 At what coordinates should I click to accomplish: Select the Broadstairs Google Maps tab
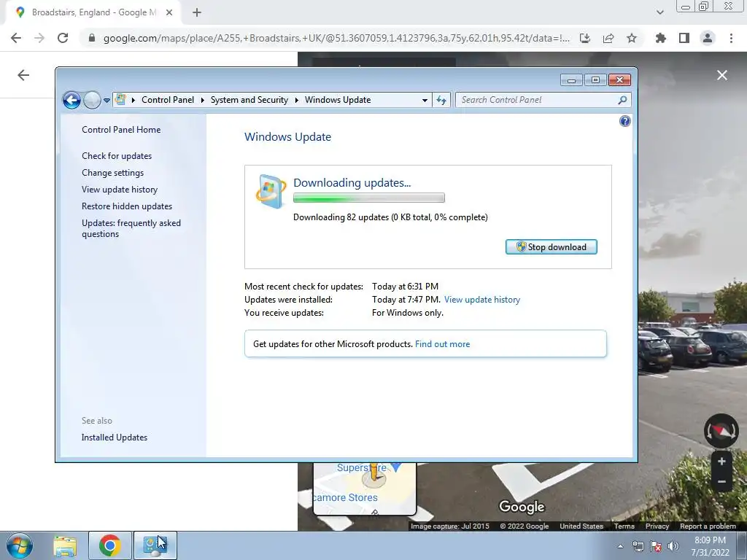coord(93,12)
